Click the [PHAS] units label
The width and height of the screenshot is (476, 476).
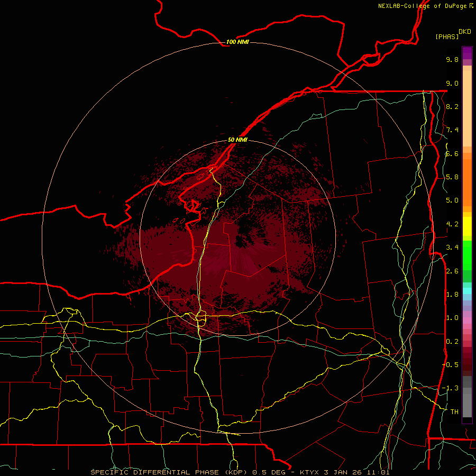tap(447, 36)
